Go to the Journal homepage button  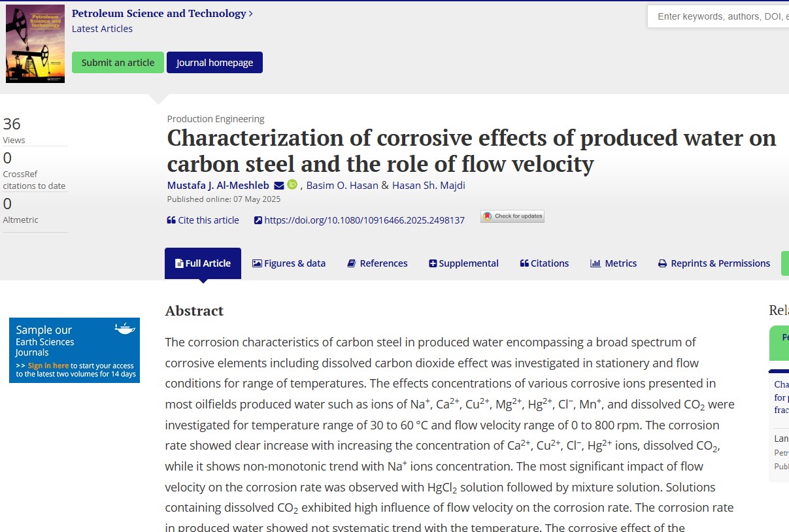[x=214, y=63]
